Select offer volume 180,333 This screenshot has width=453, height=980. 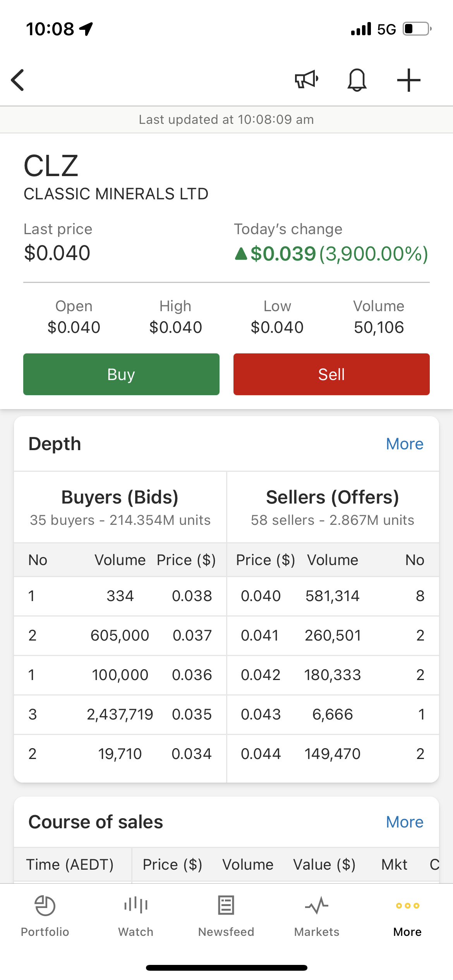click(332, 675)
